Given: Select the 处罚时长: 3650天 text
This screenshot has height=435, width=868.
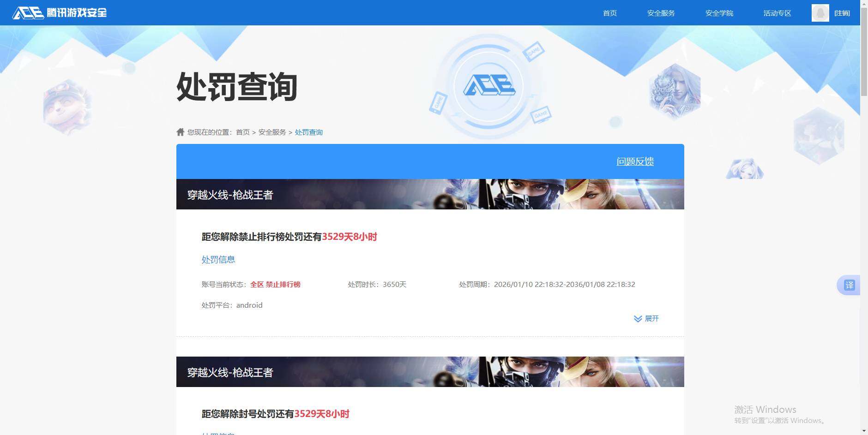Looking at the screenshot, I should 377,285.
